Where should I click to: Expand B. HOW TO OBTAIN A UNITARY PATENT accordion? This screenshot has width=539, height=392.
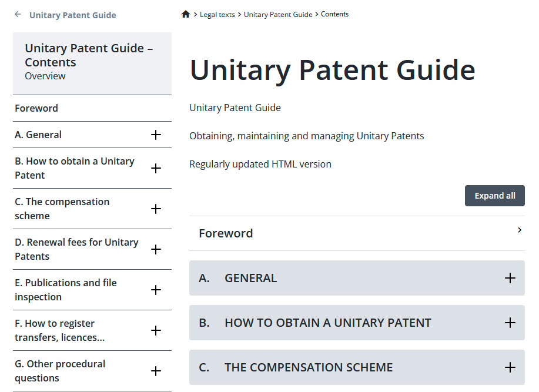coord(510,323)
